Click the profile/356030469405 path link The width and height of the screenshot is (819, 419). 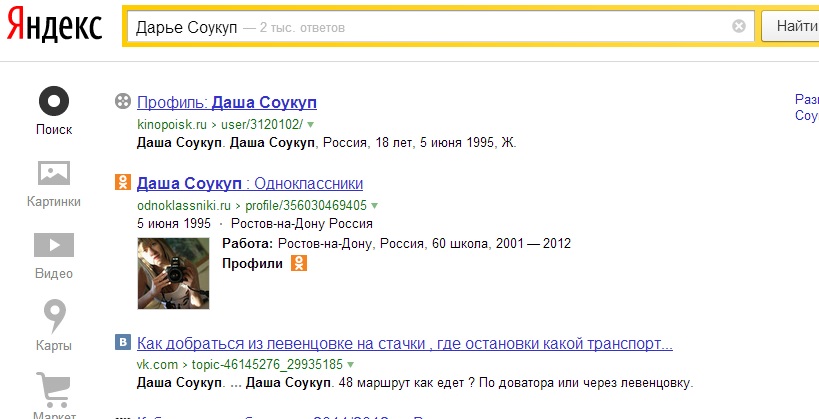pyautogui.click(x=306, y=205)
